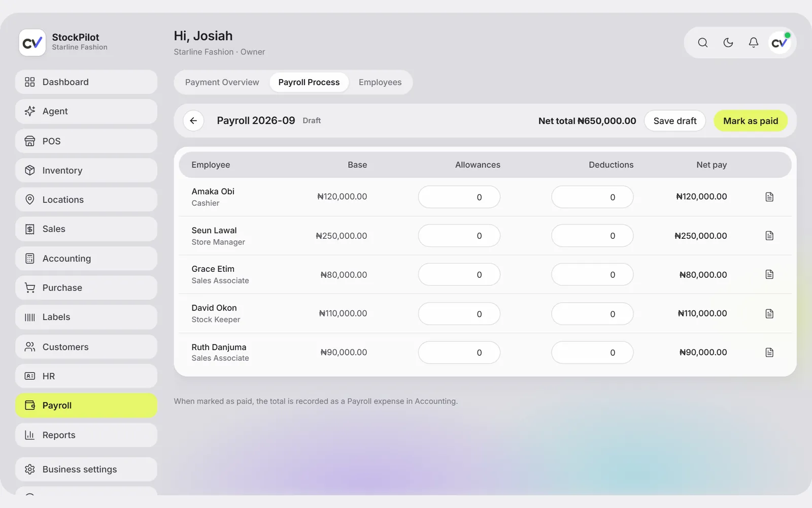View payslip icon for Ruth Danjuma
This screenshot has height=508, width=812.
(769, 353)
